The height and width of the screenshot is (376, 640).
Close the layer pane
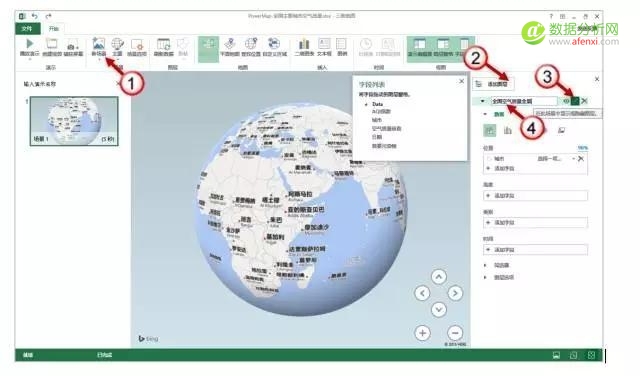597,79
